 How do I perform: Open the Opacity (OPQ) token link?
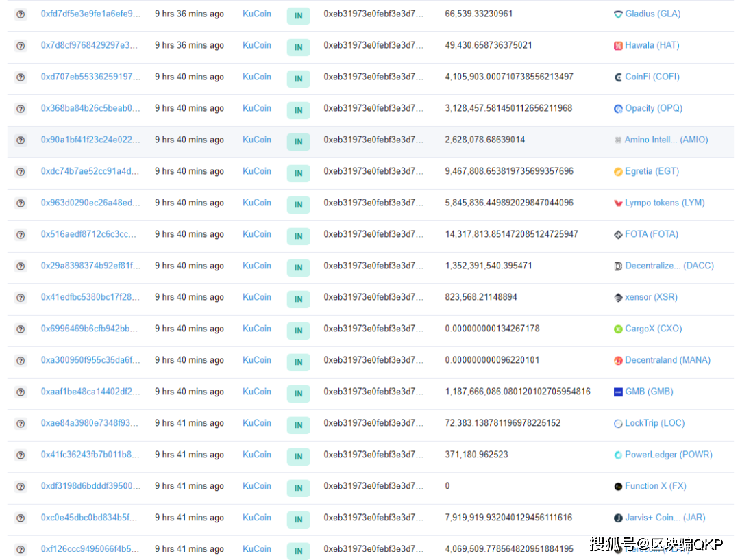(x=654, y=108)
